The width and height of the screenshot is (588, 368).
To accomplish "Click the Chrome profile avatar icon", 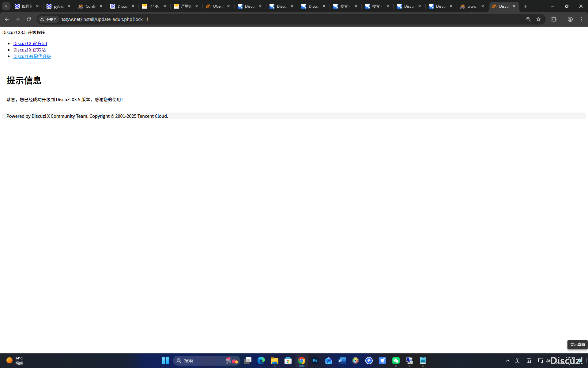I will pyautogui.click(x=570, y=19).
